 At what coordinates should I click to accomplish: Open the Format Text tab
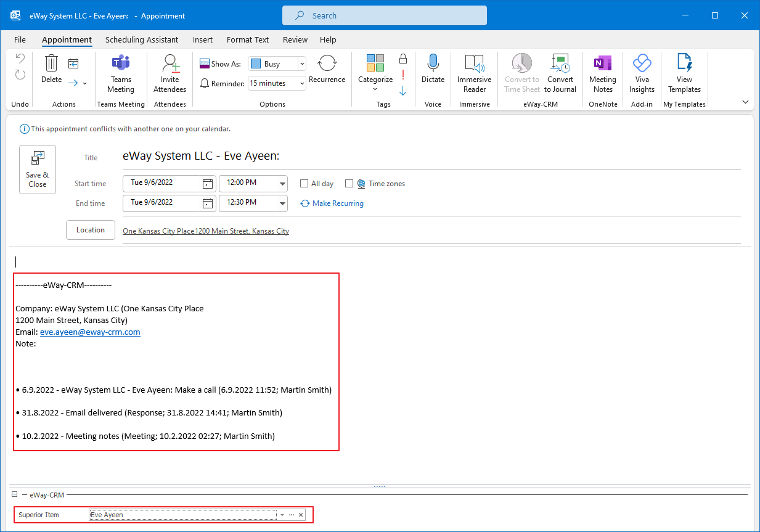click(248, 39)
